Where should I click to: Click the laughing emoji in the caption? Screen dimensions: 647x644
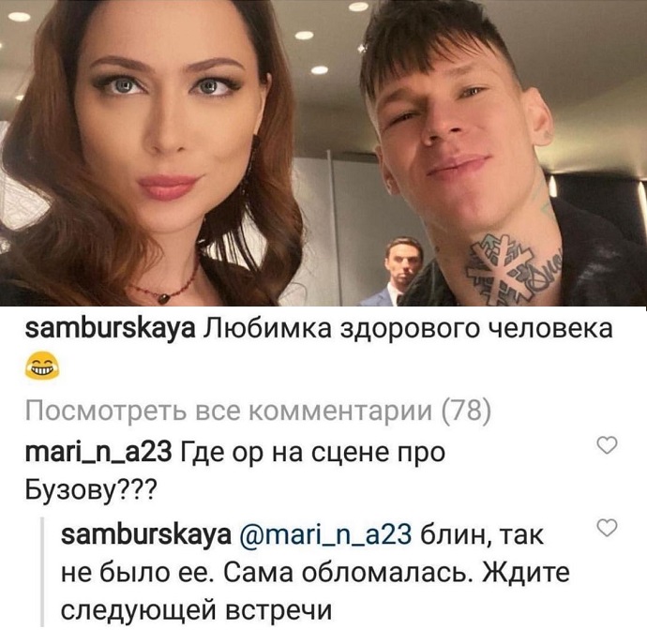[x=41, y=366]
